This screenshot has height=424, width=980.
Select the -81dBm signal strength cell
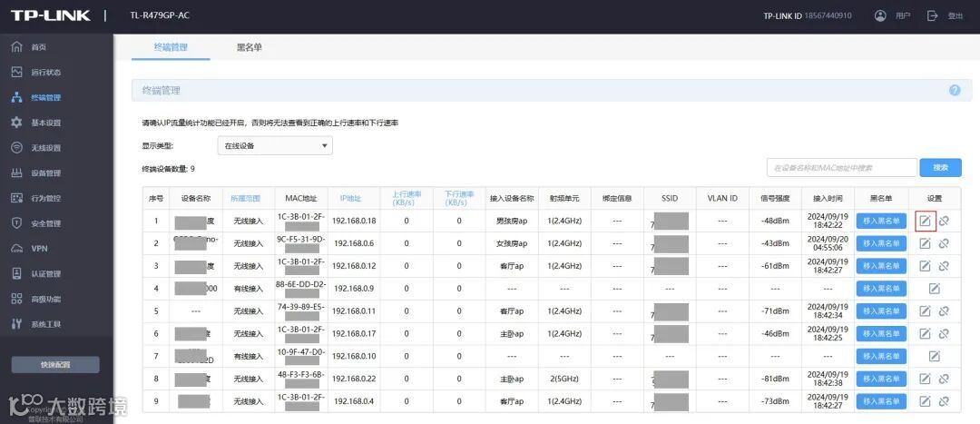tap(775, 379)
